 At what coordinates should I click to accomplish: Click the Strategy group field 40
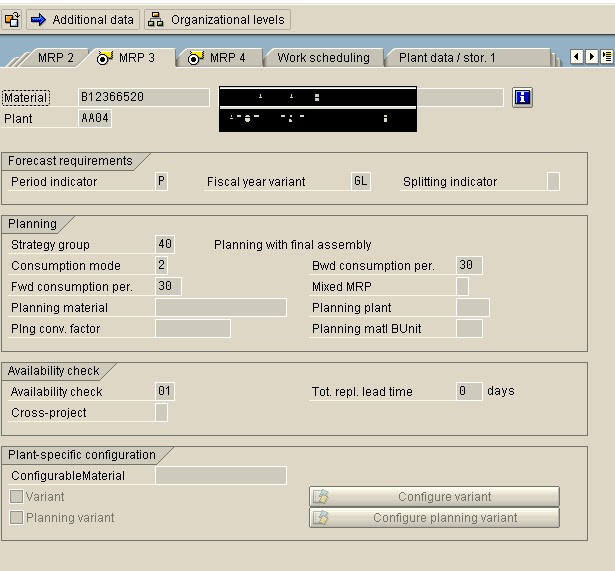165,244
